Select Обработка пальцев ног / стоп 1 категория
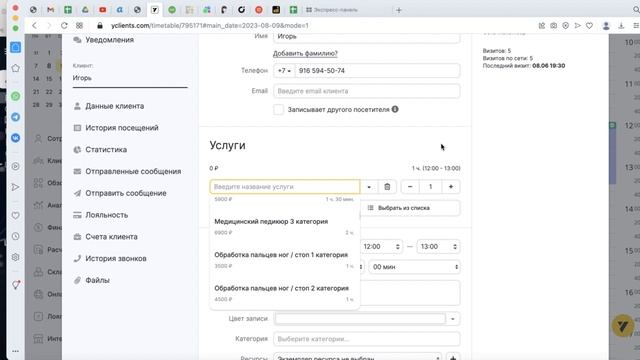Screen dimensions: 640x360 pyautogui.click(x=284, y=260)
